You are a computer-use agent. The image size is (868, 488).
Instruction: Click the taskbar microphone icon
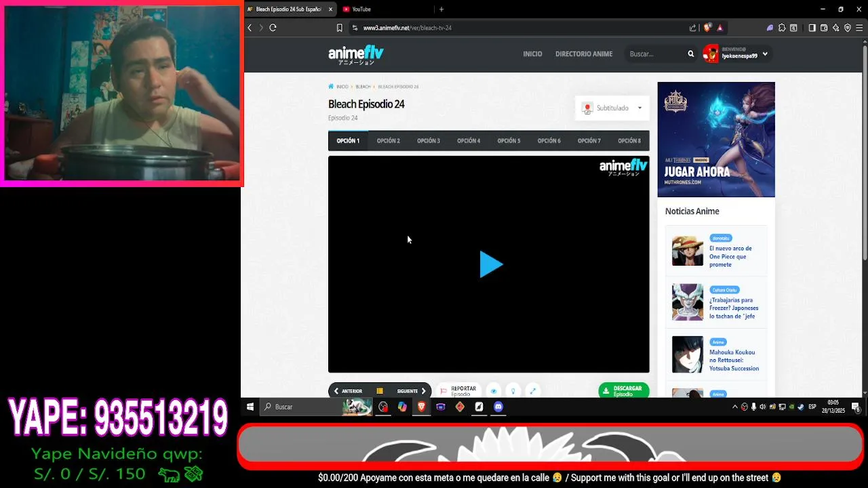(x=753, y=407)
